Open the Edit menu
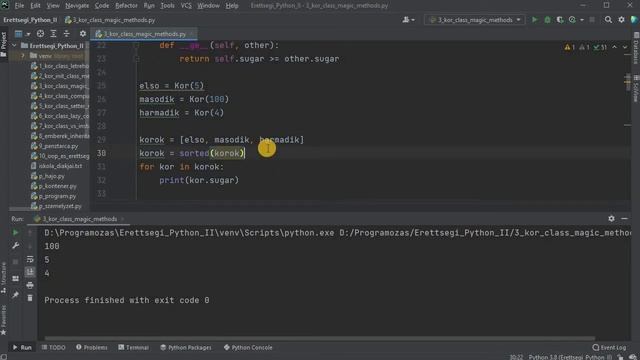The image size is (640, 360). pos(36,6)
